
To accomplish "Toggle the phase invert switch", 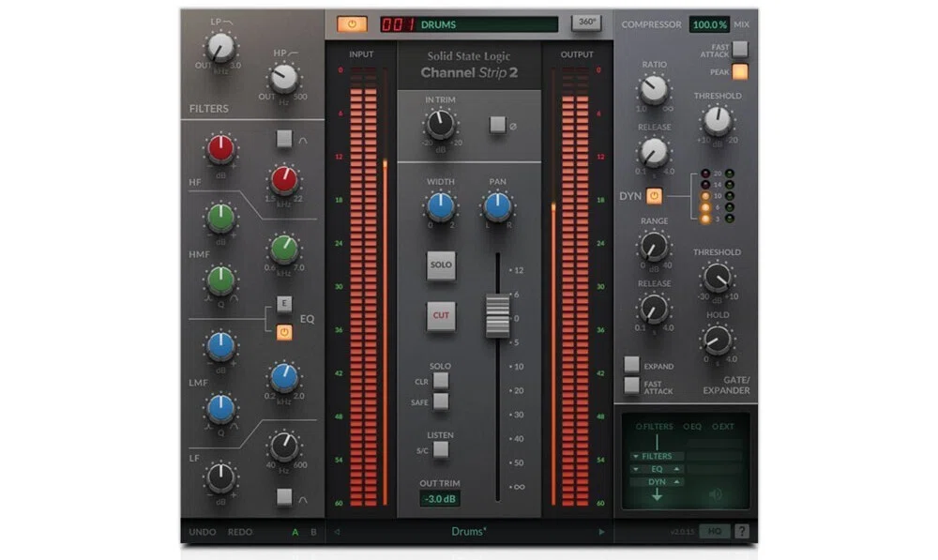I will point(497,125).
